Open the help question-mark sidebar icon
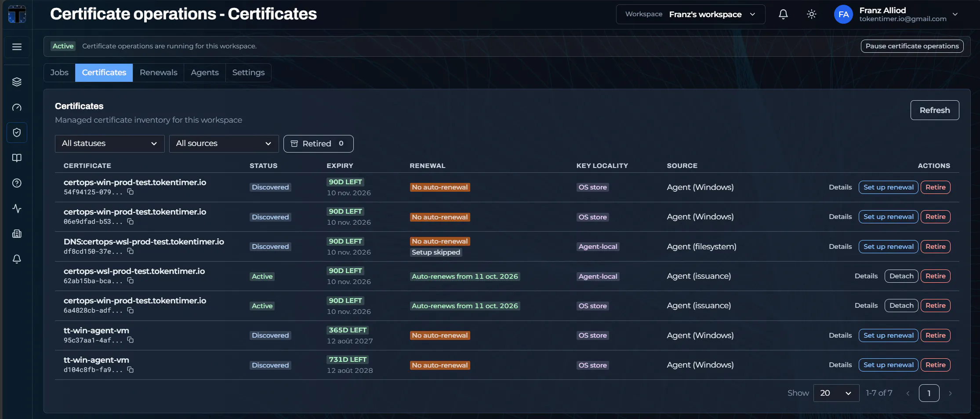The width and height of the screenshot is (980, 419). (17, 183)
